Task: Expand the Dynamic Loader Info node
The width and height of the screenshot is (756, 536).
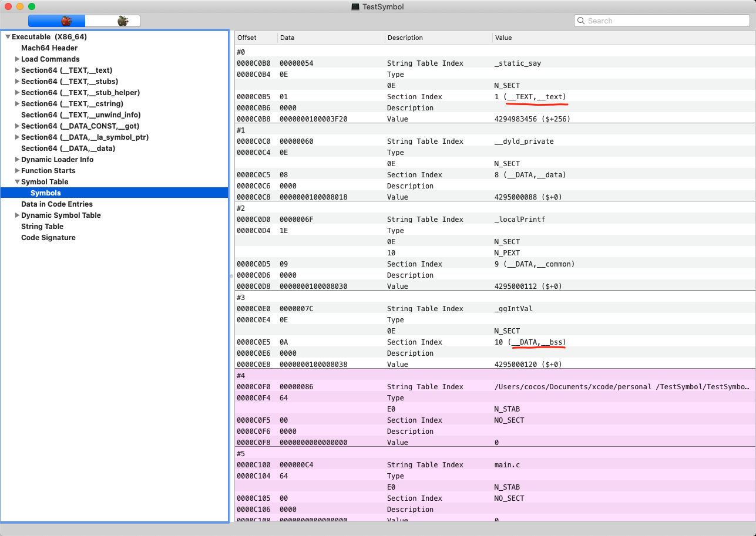Action: pyautogui.click(x=17, y=160)
